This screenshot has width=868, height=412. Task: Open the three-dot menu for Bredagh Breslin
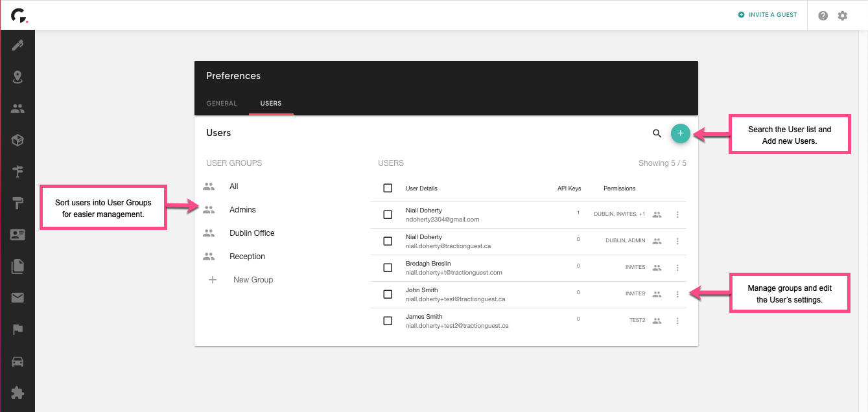pyautogui.click(x=677, y=268)
